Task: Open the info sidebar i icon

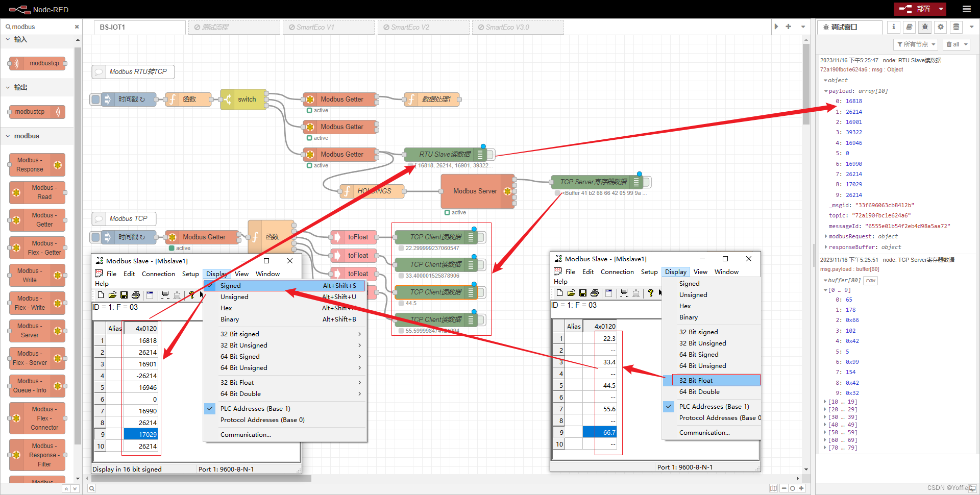Action: (x=894, y=27)
